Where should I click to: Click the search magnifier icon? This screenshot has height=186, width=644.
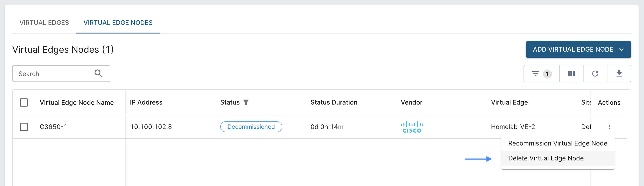pyautogui.click(x=98, y=74)
